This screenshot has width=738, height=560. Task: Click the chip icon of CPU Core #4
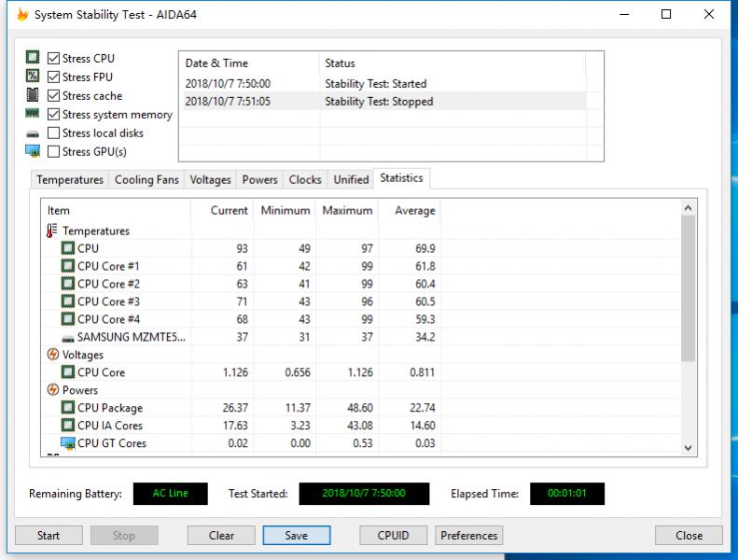[x=68, y=319]
